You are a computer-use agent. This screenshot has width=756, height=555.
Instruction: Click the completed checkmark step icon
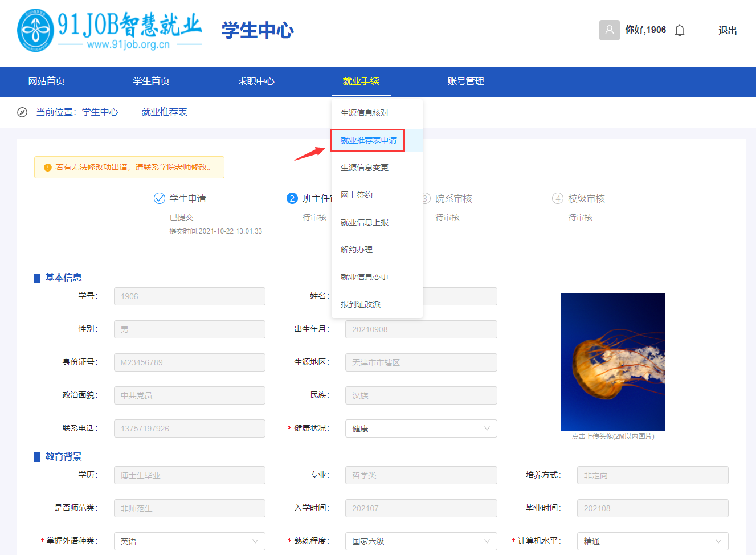point(160,198)
